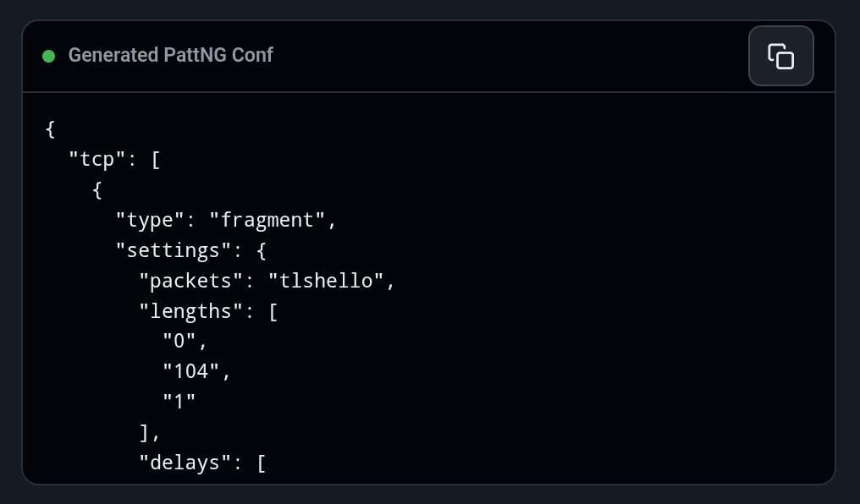This screenshot has height=504, width=860.
Task: Click the "type" key text
Action: (151, 220)
